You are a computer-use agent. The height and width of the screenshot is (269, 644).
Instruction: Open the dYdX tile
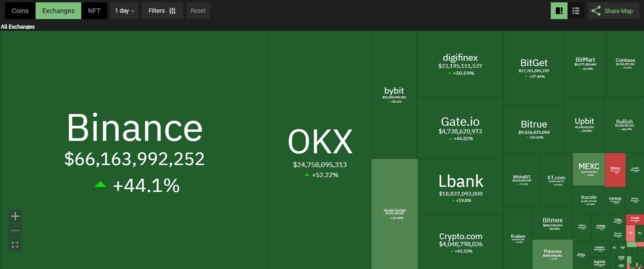pos(621,258)
